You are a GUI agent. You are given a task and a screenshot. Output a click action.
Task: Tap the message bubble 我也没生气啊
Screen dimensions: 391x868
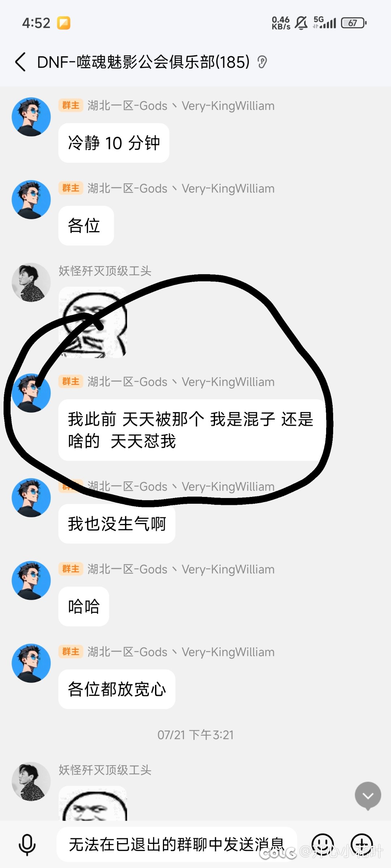(x=117, y=524)
